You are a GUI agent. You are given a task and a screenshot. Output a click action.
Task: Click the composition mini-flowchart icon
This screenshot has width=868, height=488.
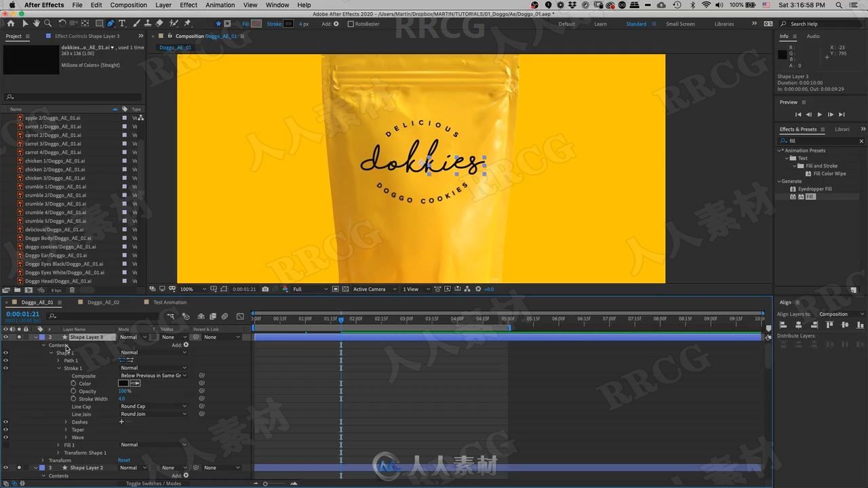coord(170,317)
